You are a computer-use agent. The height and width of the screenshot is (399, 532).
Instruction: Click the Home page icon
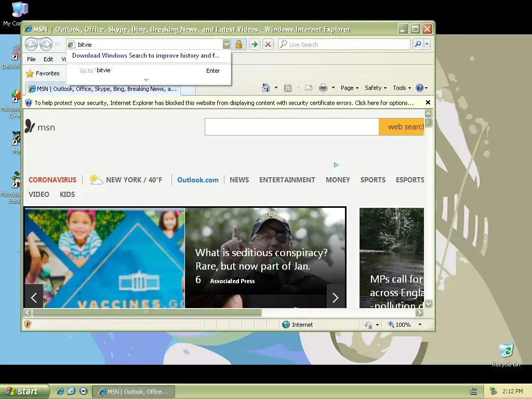(265, 88)
